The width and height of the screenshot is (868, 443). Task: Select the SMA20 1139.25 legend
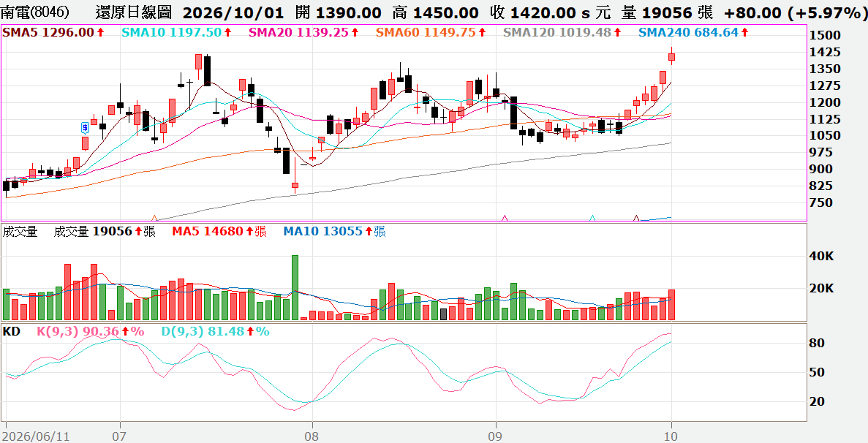tap(304, 33)
